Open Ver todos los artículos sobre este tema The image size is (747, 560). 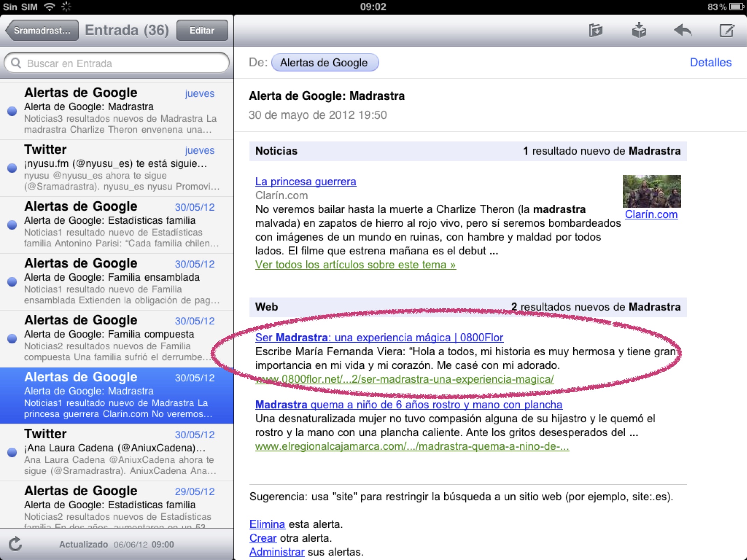point(355,265)
